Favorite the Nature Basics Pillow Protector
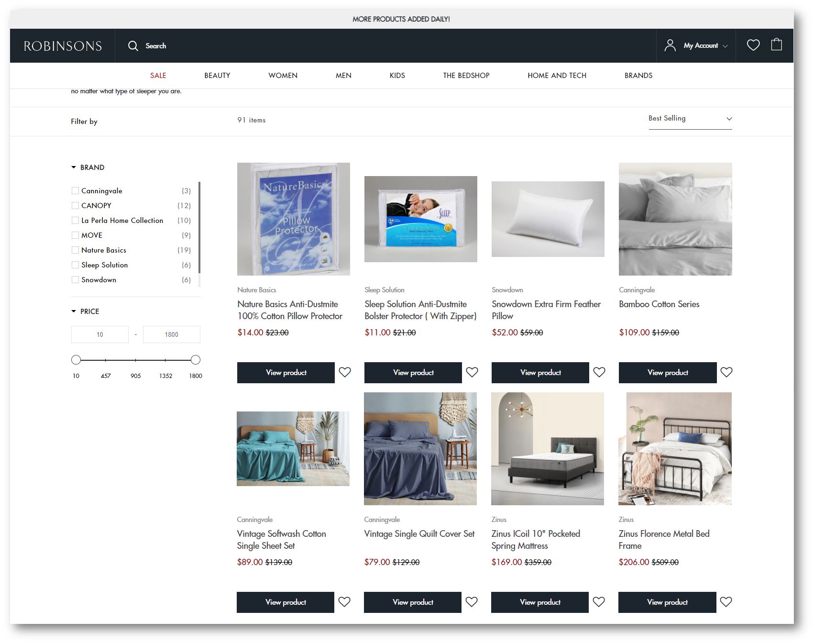Viewport: 814px width, 644px height. [345, 372]
